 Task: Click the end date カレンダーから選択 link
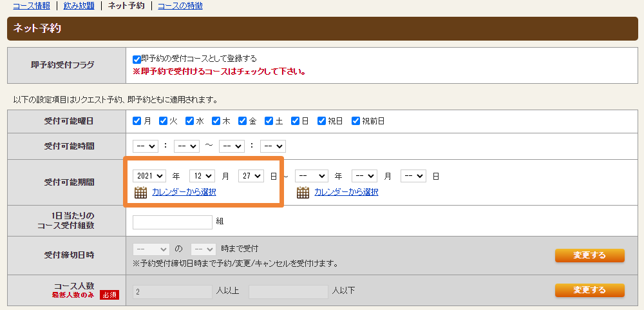346,192
